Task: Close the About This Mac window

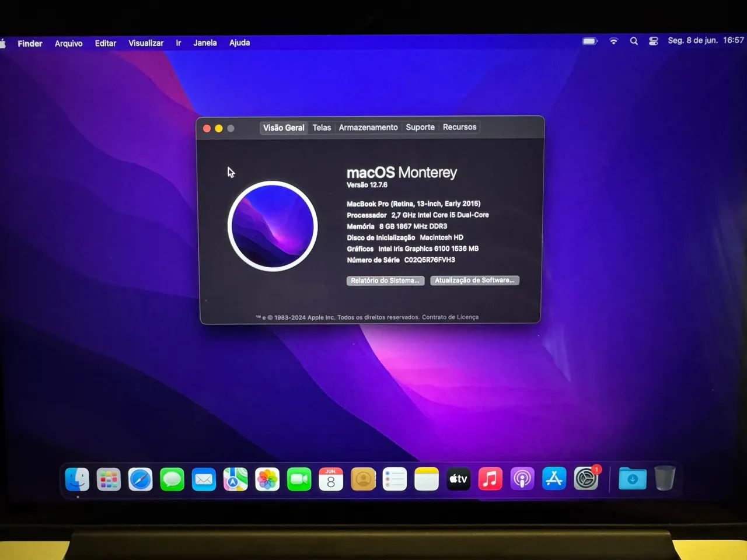Action: point(207,128)
